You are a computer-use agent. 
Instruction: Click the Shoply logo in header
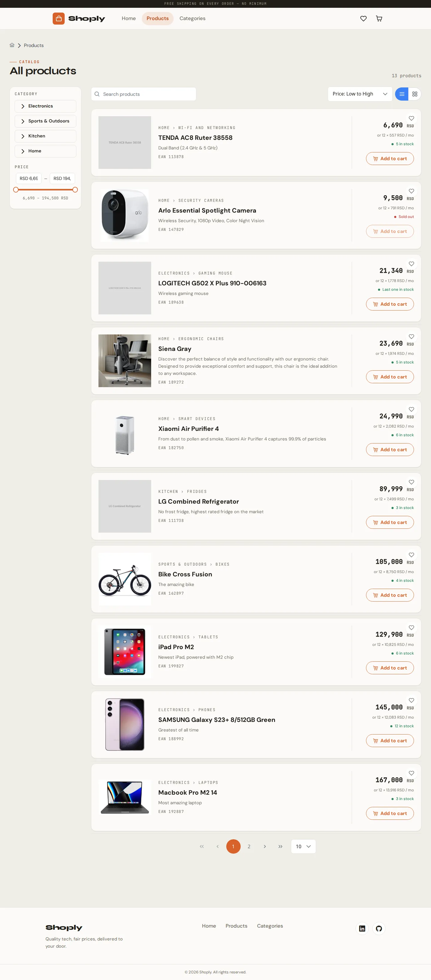(x=79, y=18)
